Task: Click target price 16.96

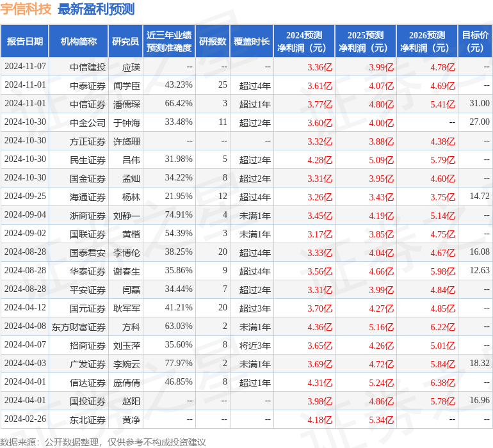Action: tap(480, 400)
